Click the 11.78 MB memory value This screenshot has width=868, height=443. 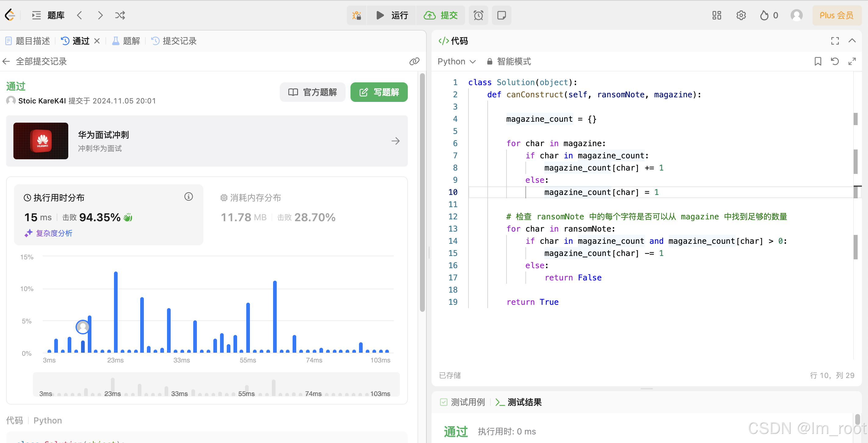pyautogui.click(x=243, y=217)
